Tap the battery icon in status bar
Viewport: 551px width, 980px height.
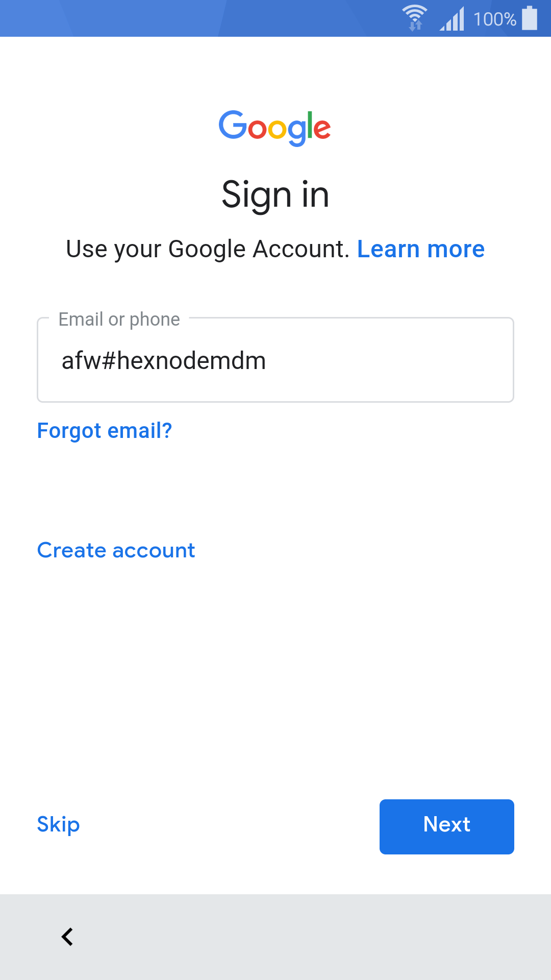pos(530,18)
